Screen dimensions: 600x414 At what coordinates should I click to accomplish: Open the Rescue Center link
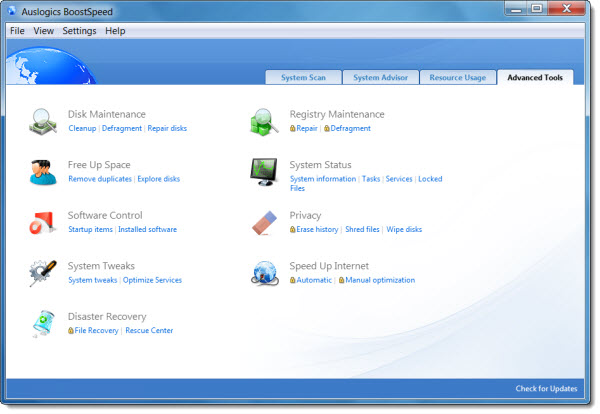[x=149, y=331]
